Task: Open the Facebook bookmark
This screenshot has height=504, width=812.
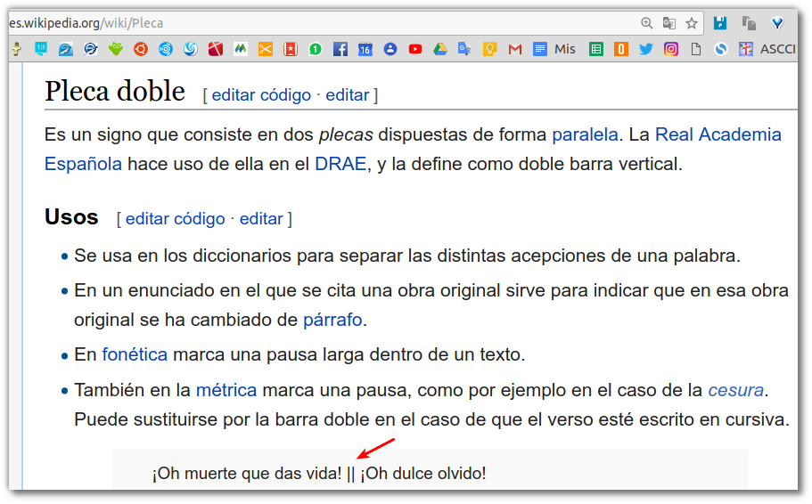Action: pyautogui.click(x=340, y=49)
